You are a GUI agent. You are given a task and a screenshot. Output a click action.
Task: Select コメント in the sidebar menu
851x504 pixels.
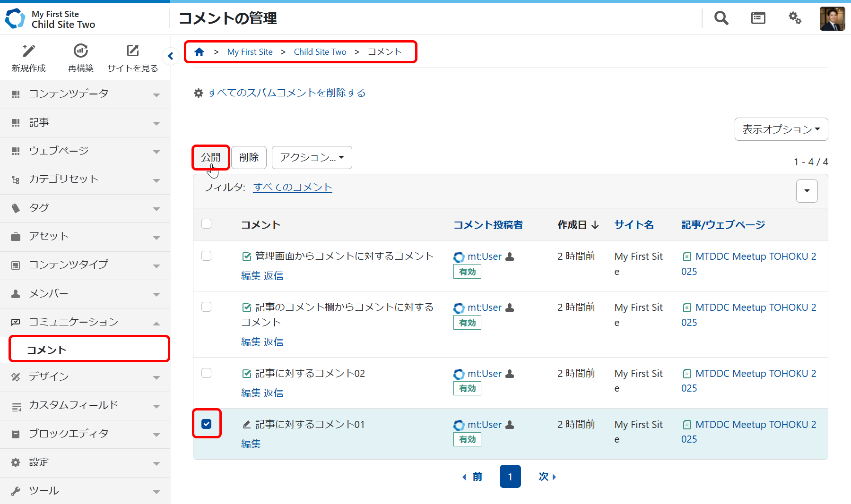89,350
